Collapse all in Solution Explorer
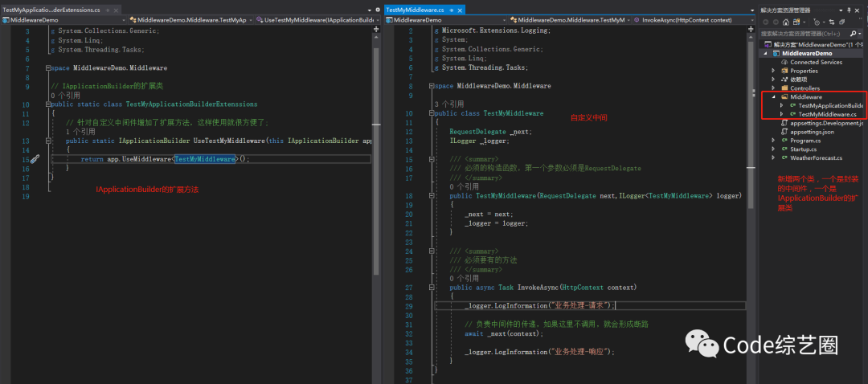 pyautogui.click(x=841, y=22)
